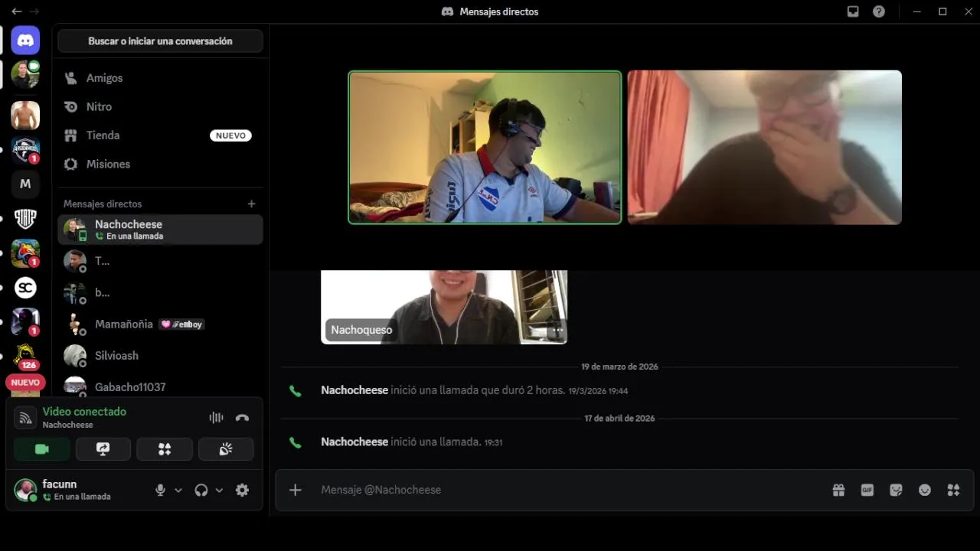Open the soundboard megaphone button
Image resolution: width=980 pixels, height=551 pixels.
coord(226,449)
